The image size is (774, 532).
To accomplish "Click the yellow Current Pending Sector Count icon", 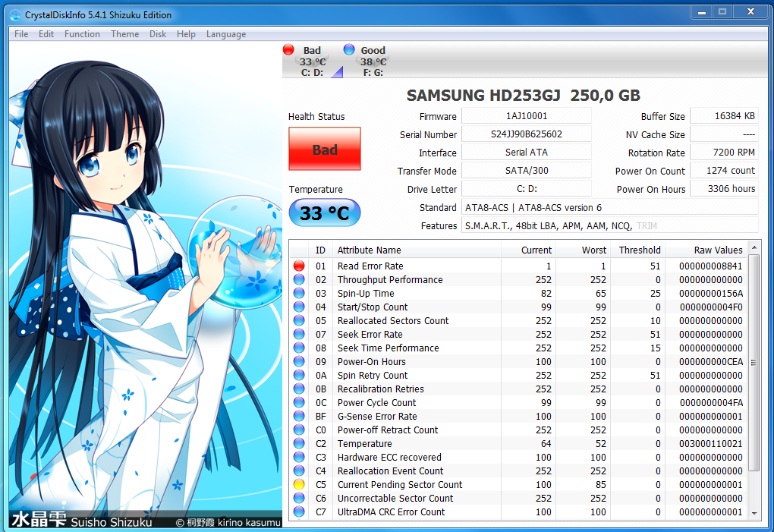I will point(299,485).
